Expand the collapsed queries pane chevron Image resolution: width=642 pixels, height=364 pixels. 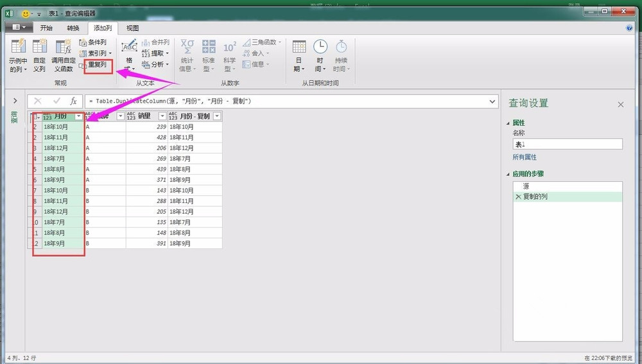(15, 101)
